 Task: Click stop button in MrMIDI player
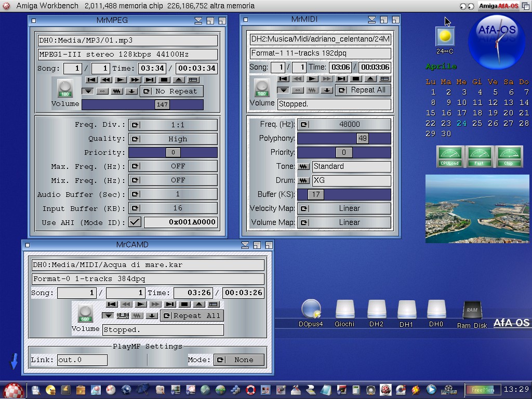[x=356, y=79]
